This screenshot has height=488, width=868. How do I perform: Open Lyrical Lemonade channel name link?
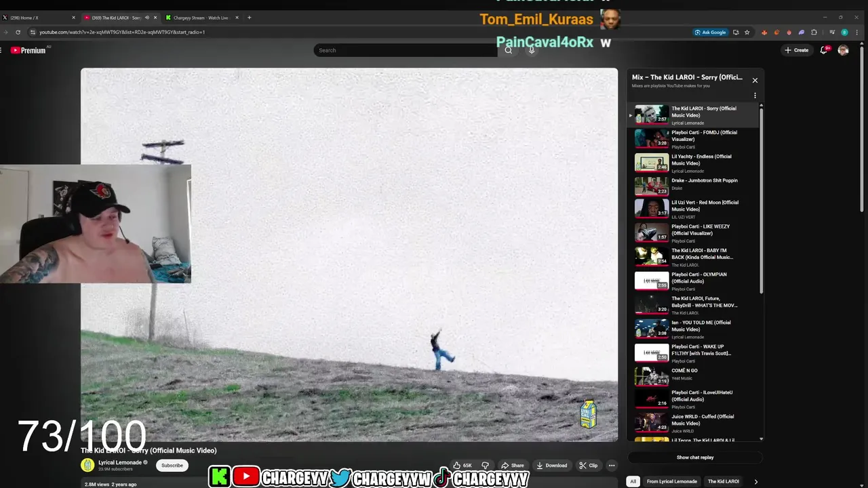tap(120, 462)
